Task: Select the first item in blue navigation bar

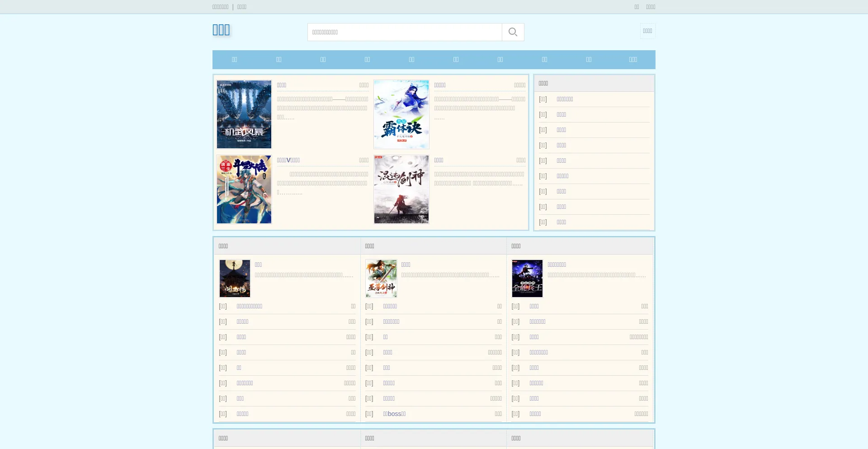Action: click(x=234, y=59)
